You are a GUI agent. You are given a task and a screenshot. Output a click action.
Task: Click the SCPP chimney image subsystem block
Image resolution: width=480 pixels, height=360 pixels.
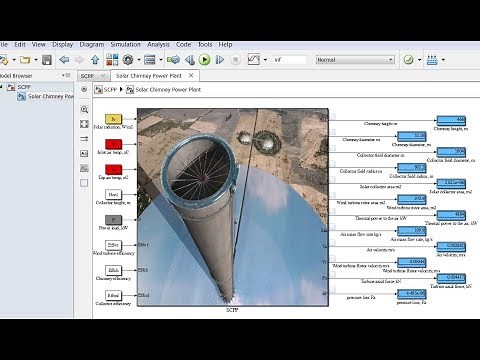[x=233, y=207]
